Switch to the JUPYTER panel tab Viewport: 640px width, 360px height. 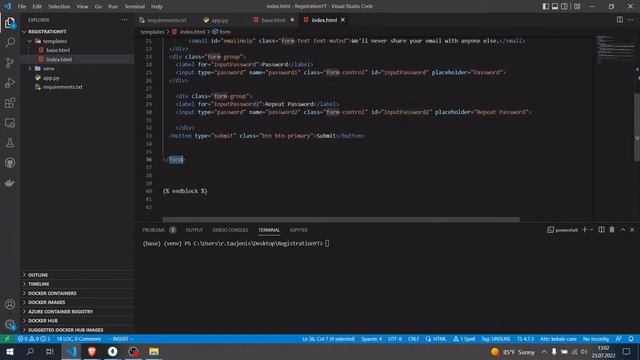298,230
